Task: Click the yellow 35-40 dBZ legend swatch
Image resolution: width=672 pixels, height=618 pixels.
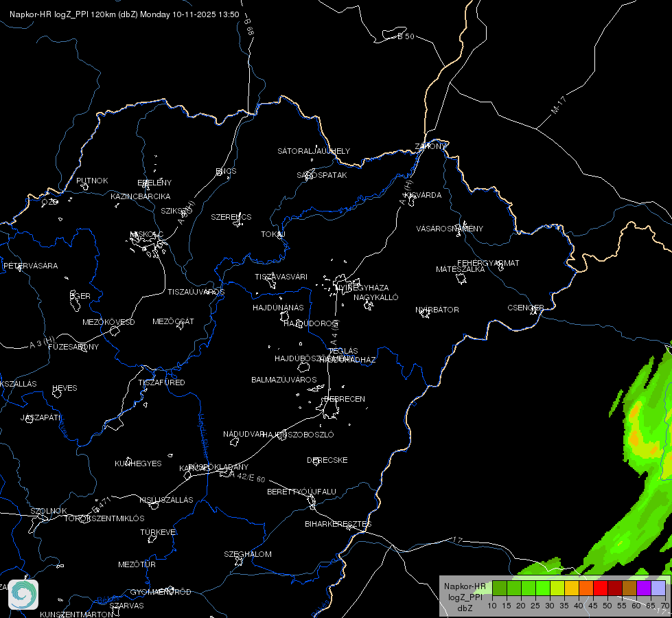Action: (572, 588)
